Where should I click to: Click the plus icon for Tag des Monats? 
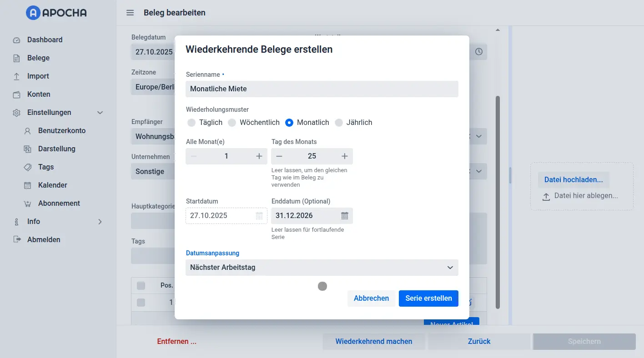345,156
